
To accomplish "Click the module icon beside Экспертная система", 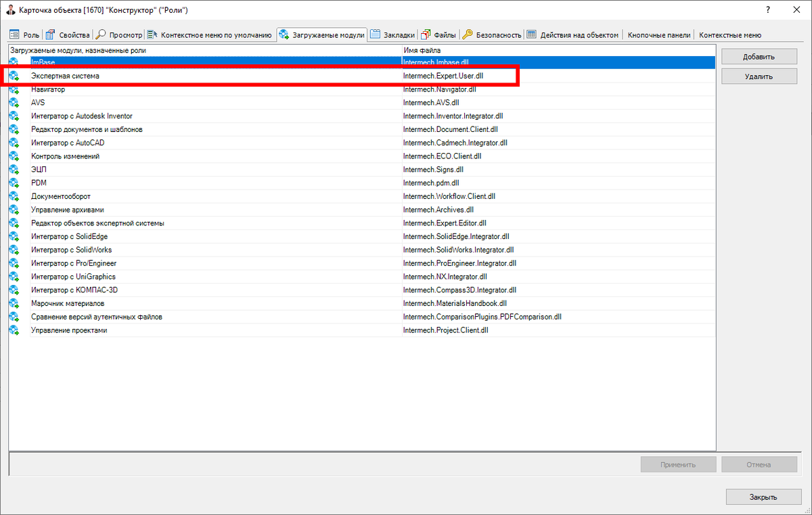I will coord(14,76).
